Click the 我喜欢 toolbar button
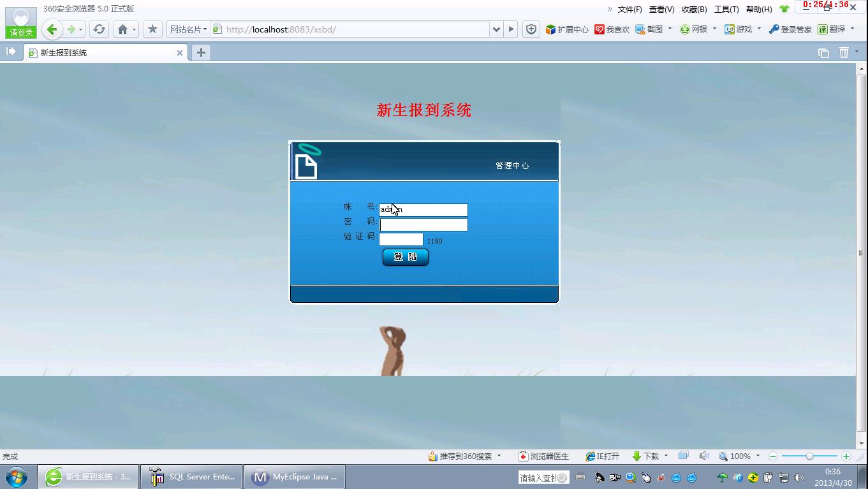Screen dimensions: 868x489 (612, 29)
